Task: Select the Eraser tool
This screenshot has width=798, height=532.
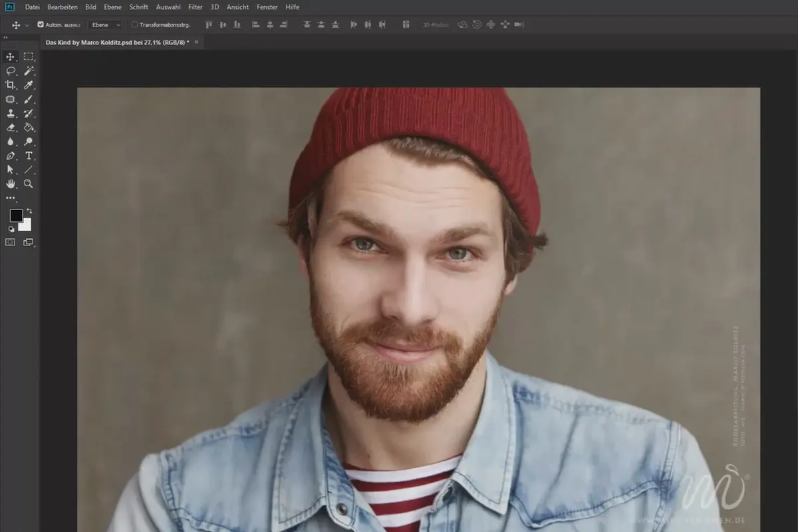Action: click(x=11, y=127)
